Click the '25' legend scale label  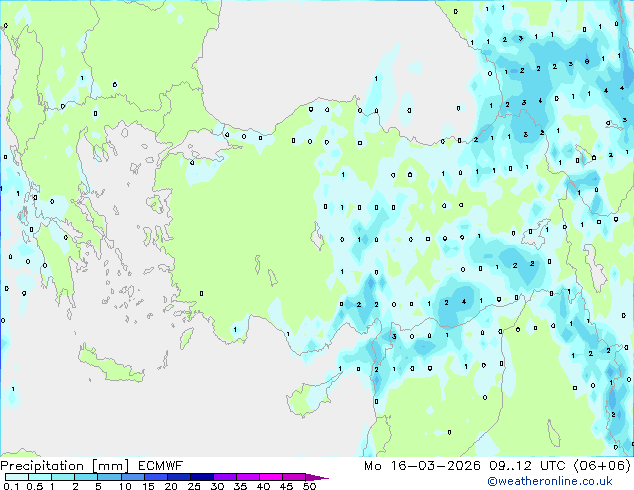[x=194, y=486]
